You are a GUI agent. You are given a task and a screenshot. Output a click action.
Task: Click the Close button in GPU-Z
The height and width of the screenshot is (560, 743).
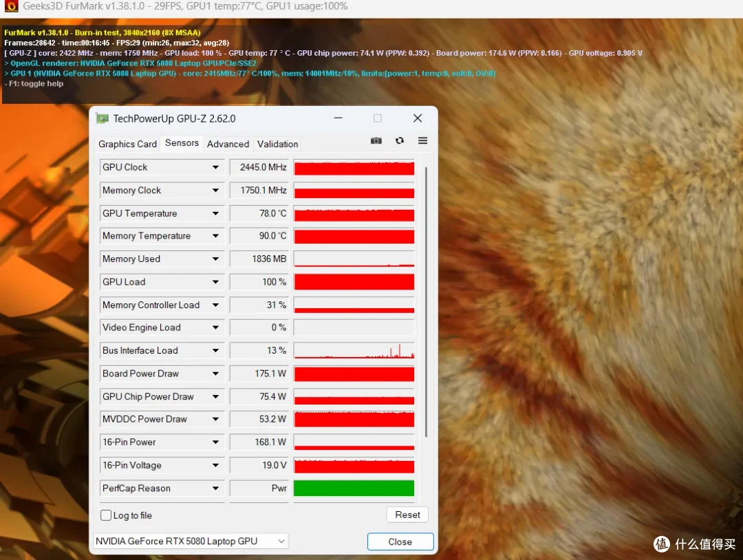(400, 541)
